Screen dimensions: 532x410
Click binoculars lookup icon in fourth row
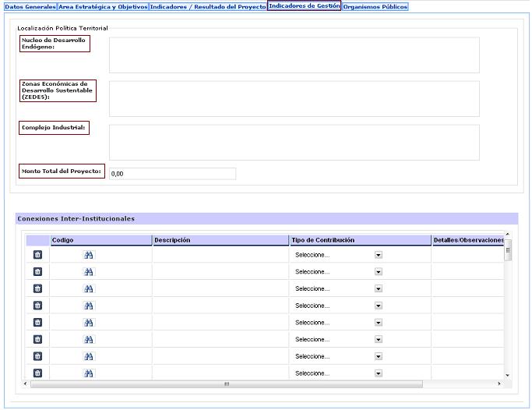[x=89, y=306]
